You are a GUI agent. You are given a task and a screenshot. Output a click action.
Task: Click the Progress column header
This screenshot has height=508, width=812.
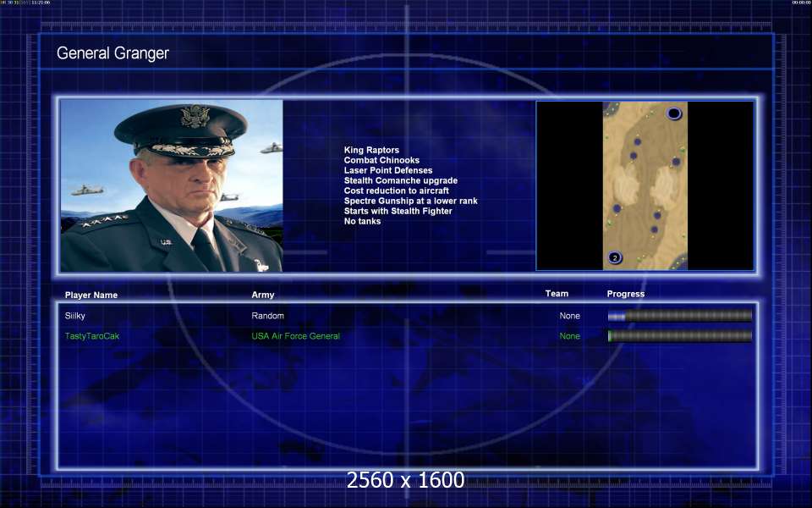click(x=626, y=294)
